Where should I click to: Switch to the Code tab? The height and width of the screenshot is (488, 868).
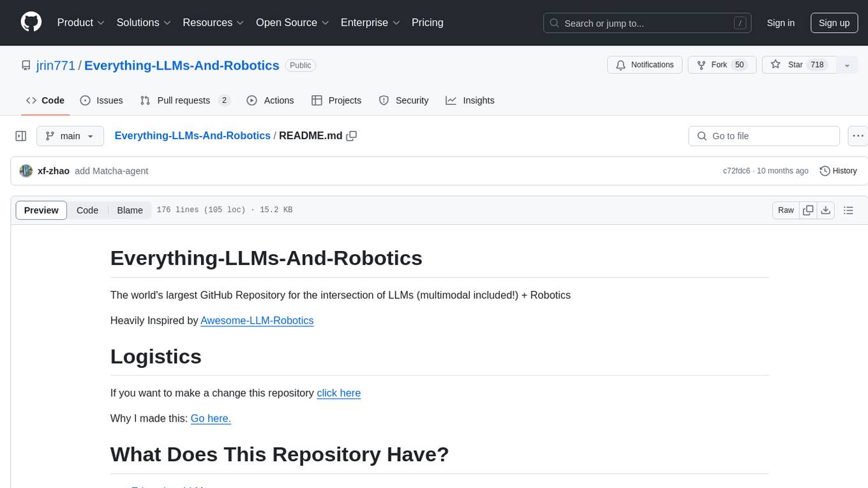point(45,100)
